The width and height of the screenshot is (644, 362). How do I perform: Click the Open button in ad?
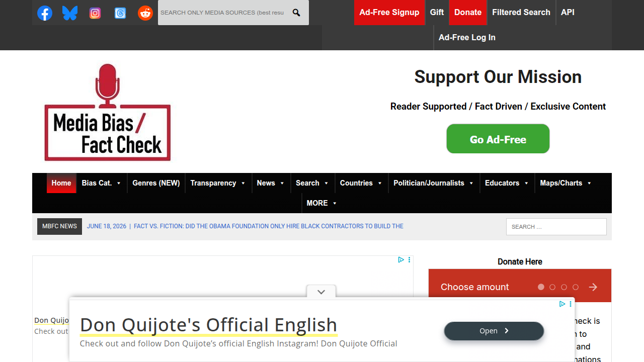coord(494,331)
